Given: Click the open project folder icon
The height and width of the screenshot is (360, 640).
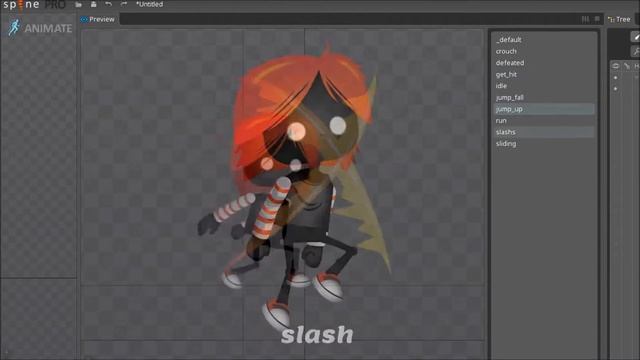Looking at the screenshot, I should click(78, 4).
